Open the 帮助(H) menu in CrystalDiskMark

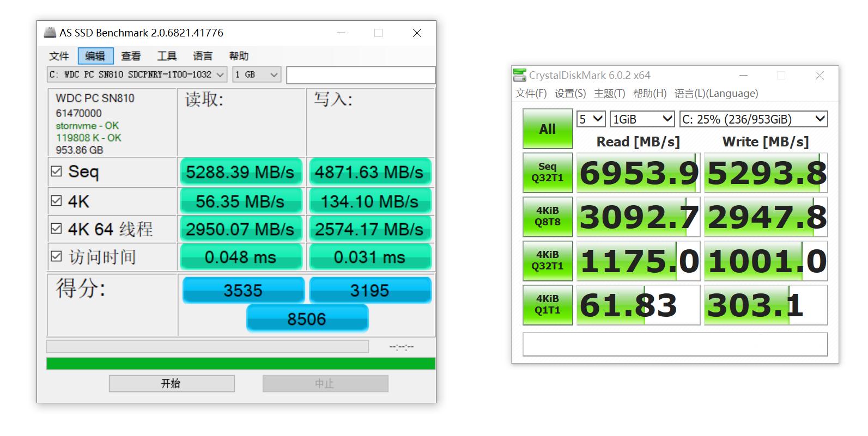(x=650, y=94)
